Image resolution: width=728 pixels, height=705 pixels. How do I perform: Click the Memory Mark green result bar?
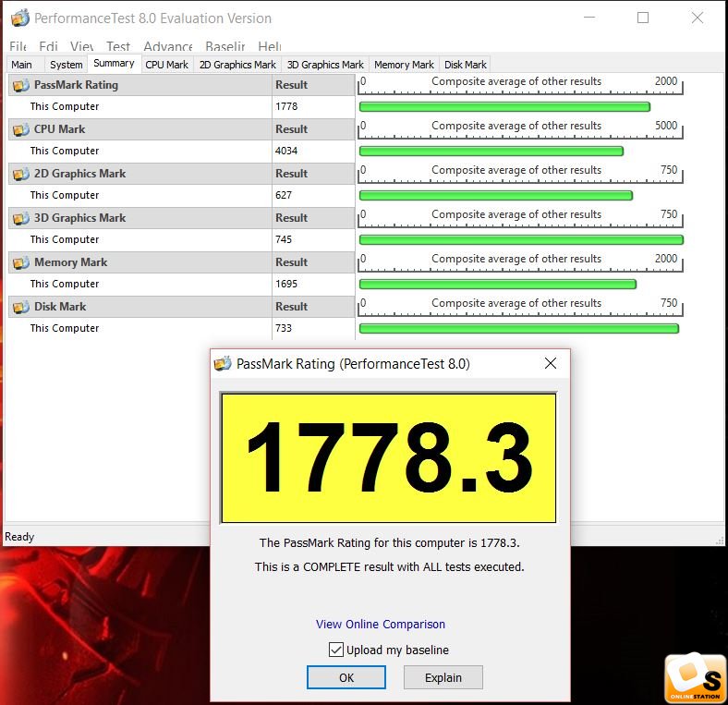click(498, 285)
